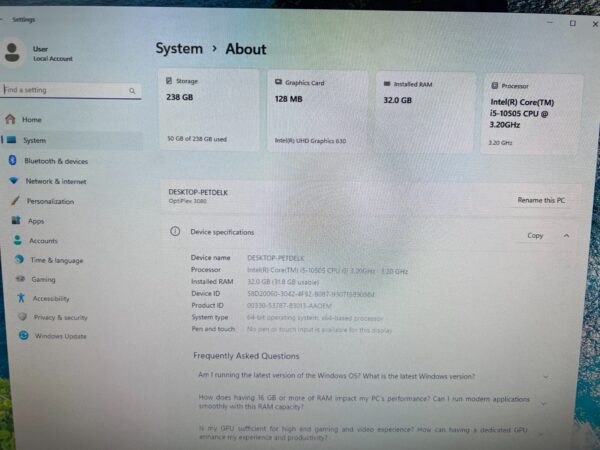The height and width of the screenshot is (450, 600).
Task: Click the user avatar picture
Action: [x=12, y=52]
